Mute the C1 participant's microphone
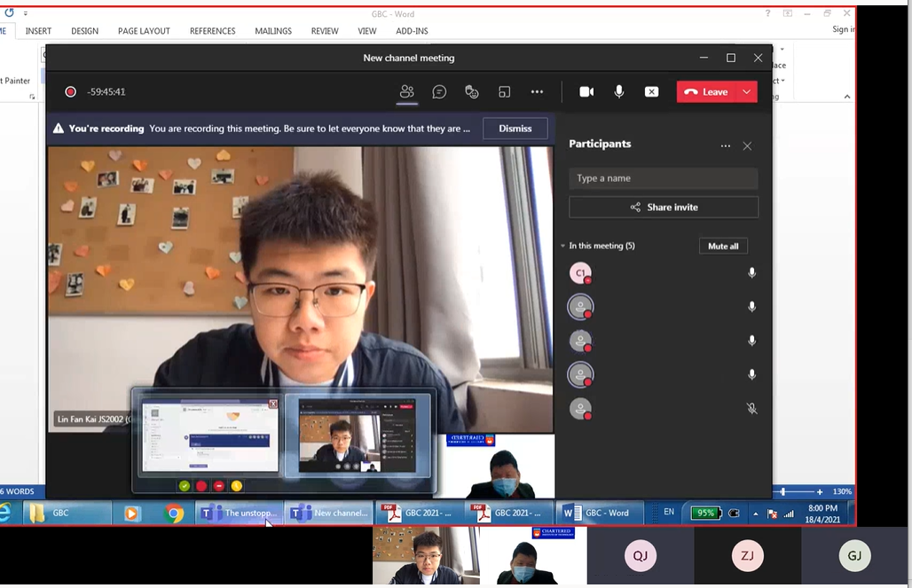912x588 pixels. click(751, 273)
